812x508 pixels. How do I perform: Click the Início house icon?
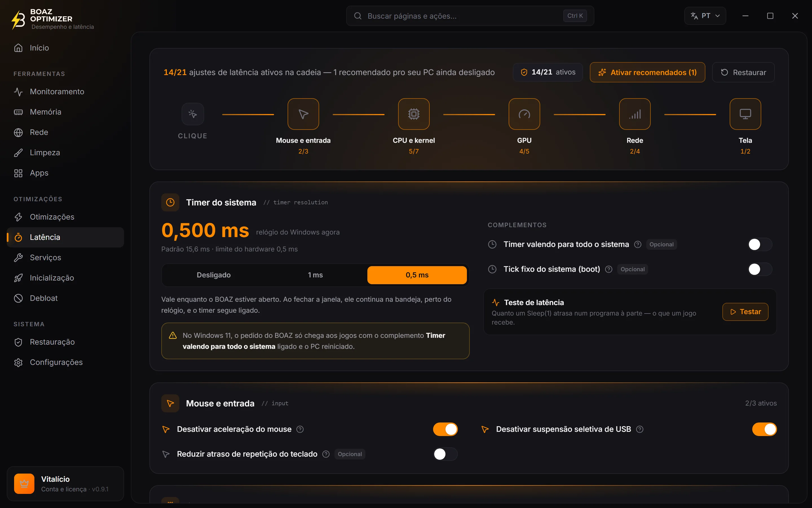(x=18, y=48)
